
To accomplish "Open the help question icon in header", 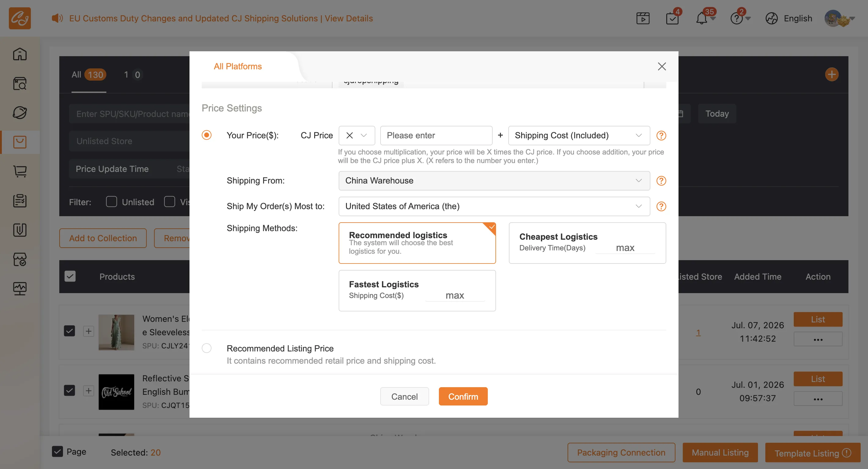I will (x=736, y=18).
